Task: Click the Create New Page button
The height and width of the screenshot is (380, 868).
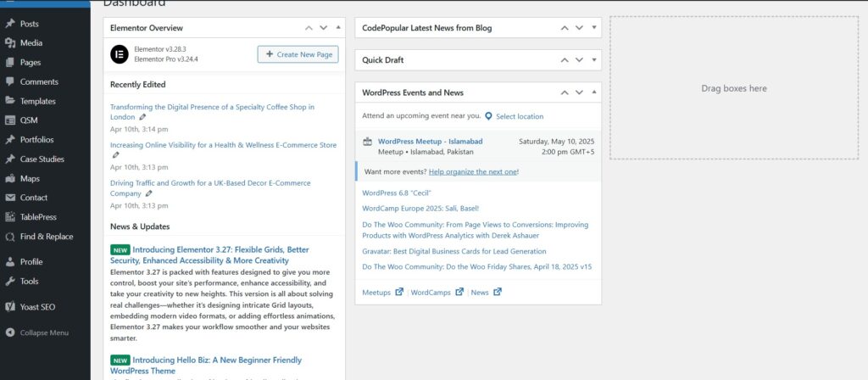Action: [x=298, y=54]
